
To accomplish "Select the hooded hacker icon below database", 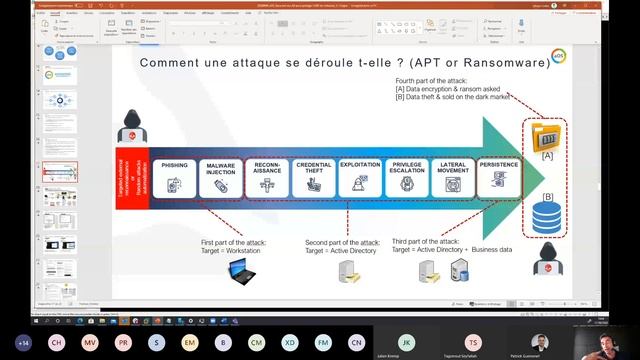I will pos(548,258).
